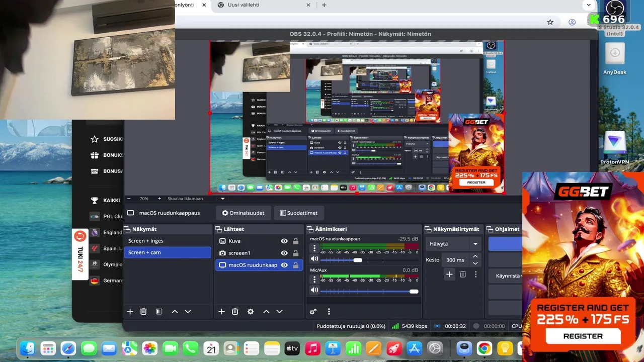This screenshot has width=644, height=362.
Task: Add a new source in Lähteet panel
Action: click(221, 312)
